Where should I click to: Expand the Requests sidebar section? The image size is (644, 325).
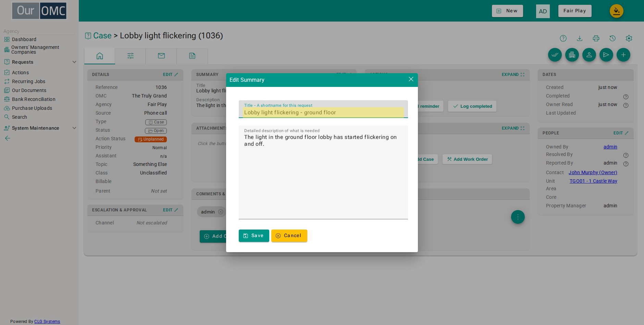click(40, 62)
